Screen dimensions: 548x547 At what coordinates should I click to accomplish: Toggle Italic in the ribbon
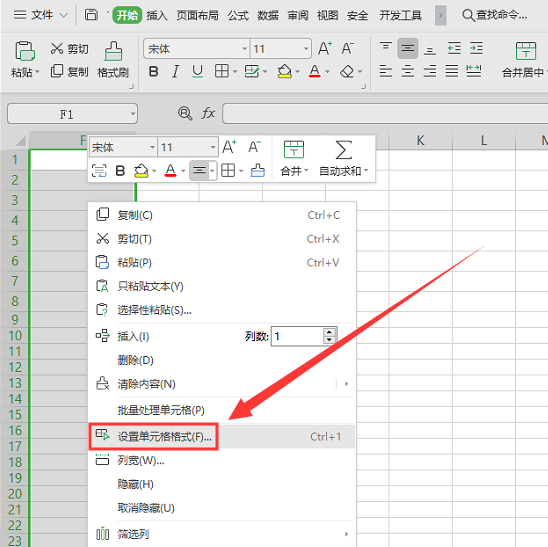(x=175, y=71)
